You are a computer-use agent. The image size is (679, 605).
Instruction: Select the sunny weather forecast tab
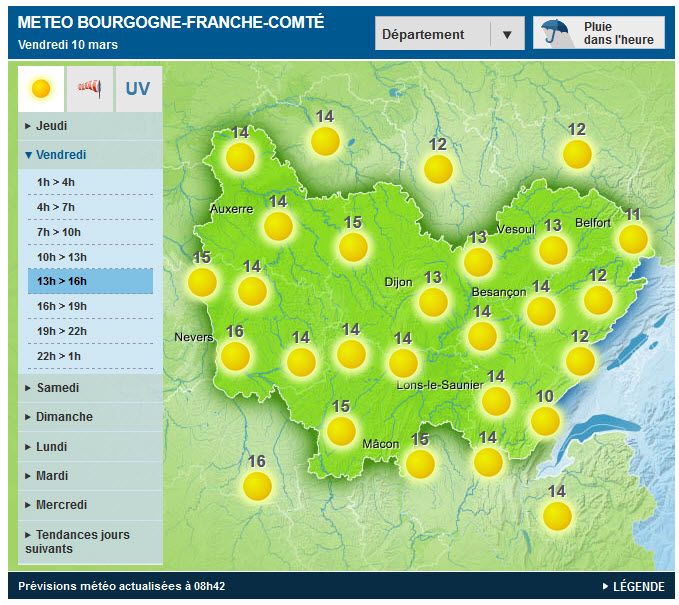tap(41, 88)
